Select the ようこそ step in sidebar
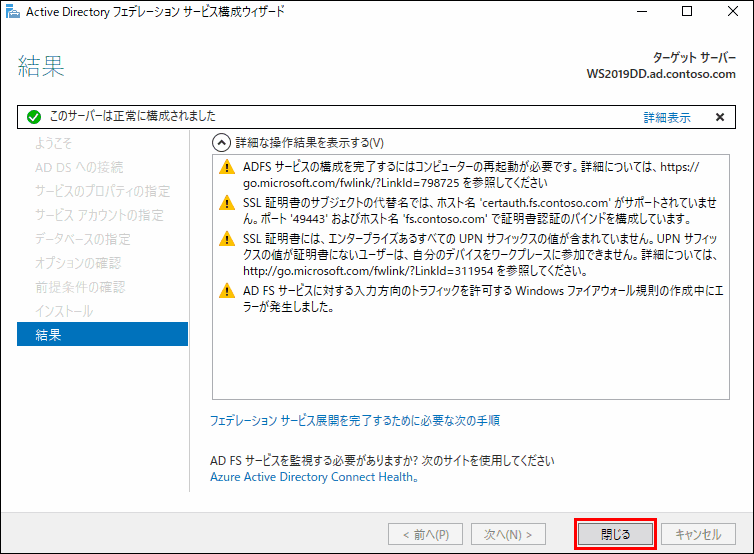754x554 pixels. tap(53, 143)
